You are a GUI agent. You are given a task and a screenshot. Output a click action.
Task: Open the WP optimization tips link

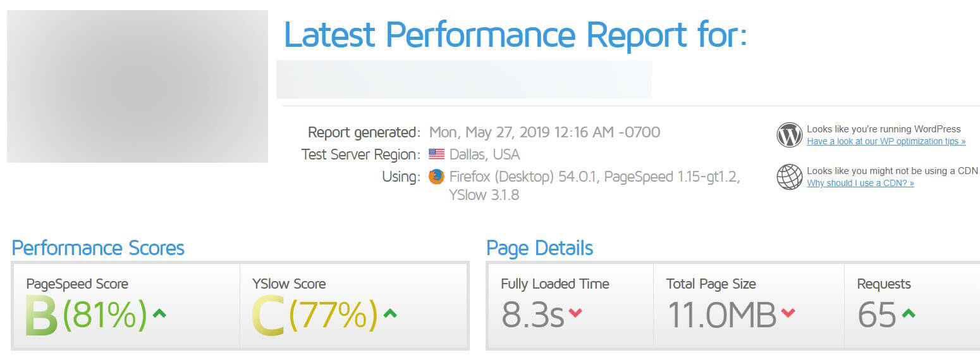tap(886, 141)
